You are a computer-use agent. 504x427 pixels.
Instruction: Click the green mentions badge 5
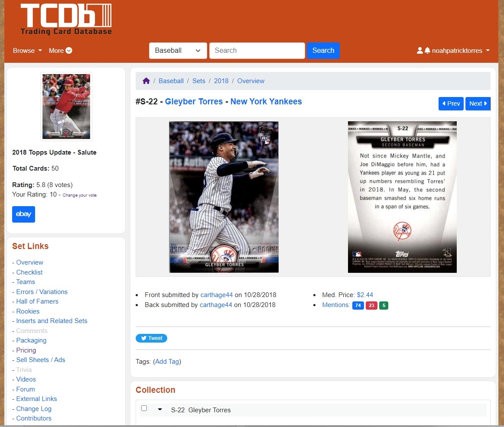tap(384, 305)
